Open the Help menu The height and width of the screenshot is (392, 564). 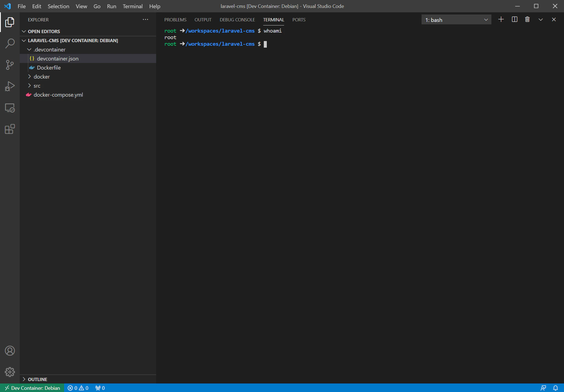pyautogui.click(x=155, y=6)
